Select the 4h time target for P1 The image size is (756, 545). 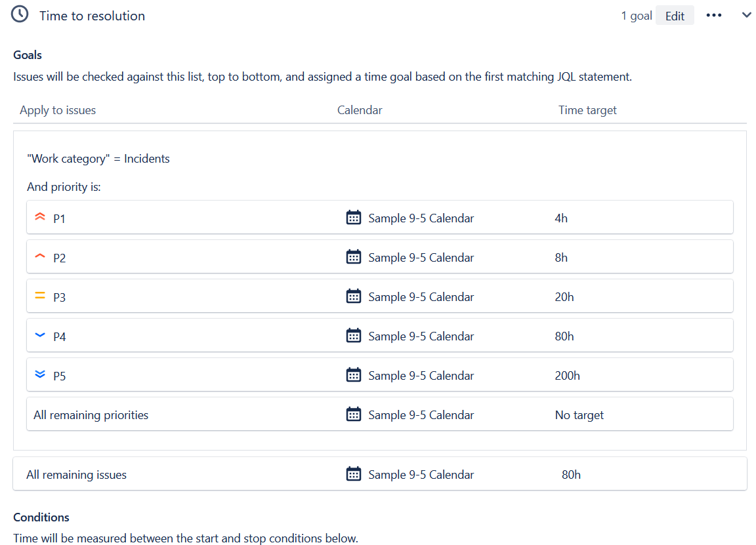(561, 218)
